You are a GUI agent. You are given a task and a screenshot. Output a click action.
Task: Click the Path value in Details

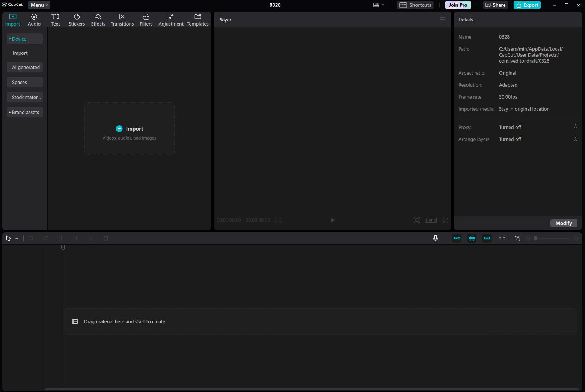[x=531, y=55]
